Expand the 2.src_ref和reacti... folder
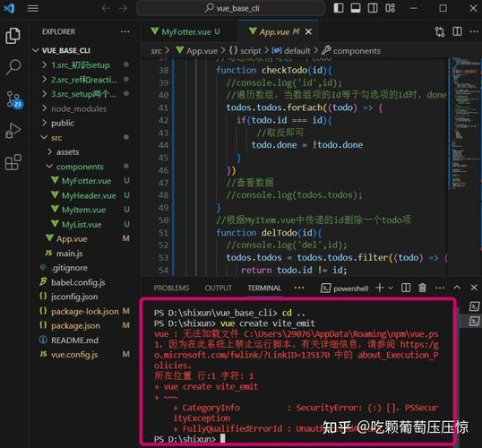The width and height of the screenshot is (482, 448). tap(83, 80)
